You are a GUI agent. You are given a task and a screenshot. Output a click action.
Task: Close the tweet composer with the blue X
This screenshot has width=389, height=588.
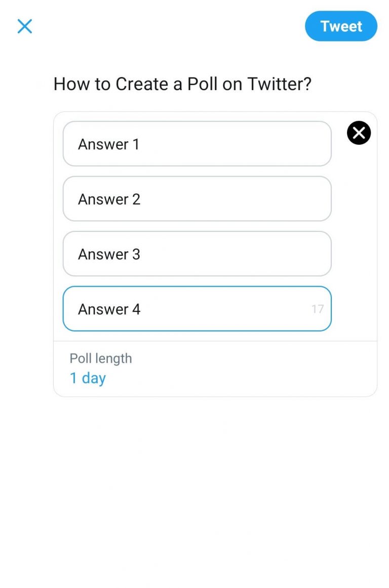click(x=25, y=26)
